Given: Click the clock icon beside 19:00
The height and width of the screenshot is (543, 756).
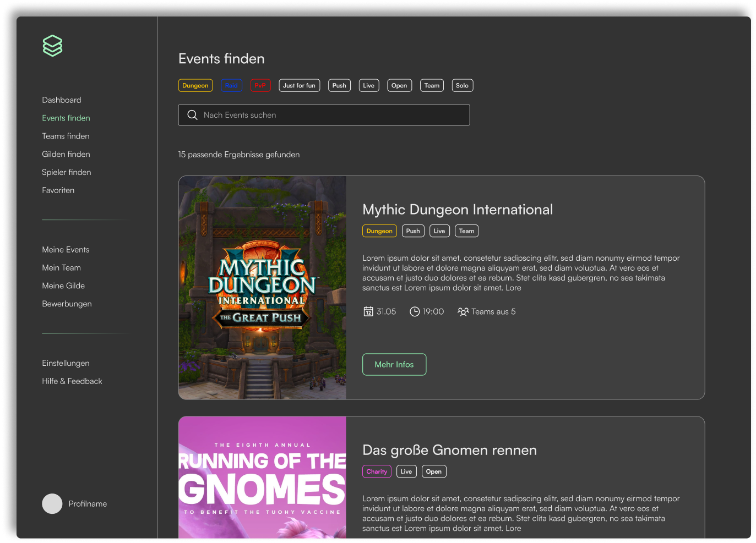Looking at the screenshot, I should pos(415,311).
